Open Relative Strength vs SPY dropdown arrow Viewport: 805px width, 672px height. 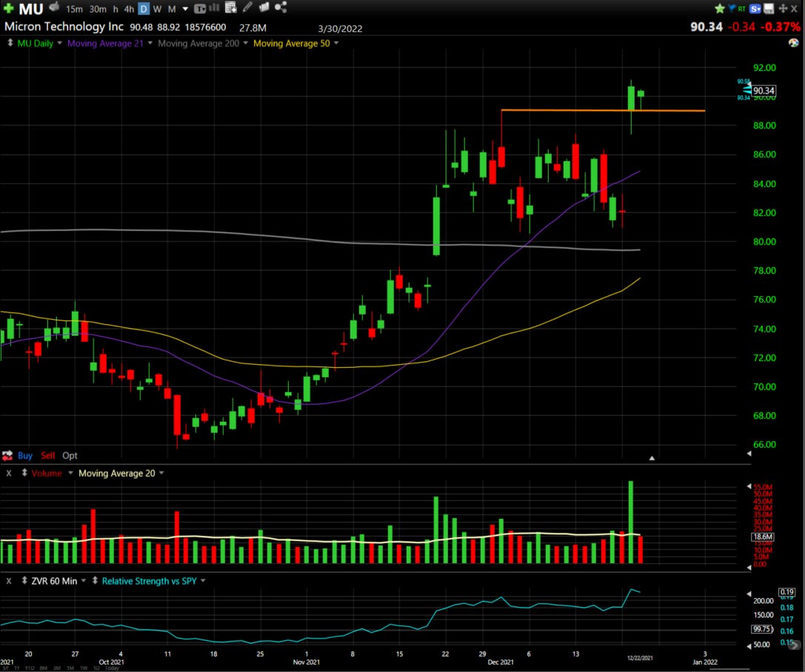click(x=203, y=581)
